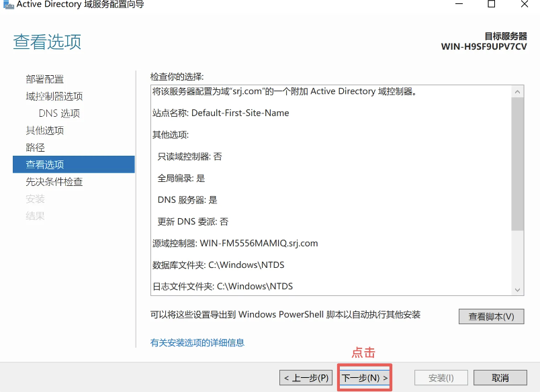This screenshot has width=540, height=392.
Task: Click the Active Directory wizard title bar icon
Action: pyautogui.click(x=7, y=5)
